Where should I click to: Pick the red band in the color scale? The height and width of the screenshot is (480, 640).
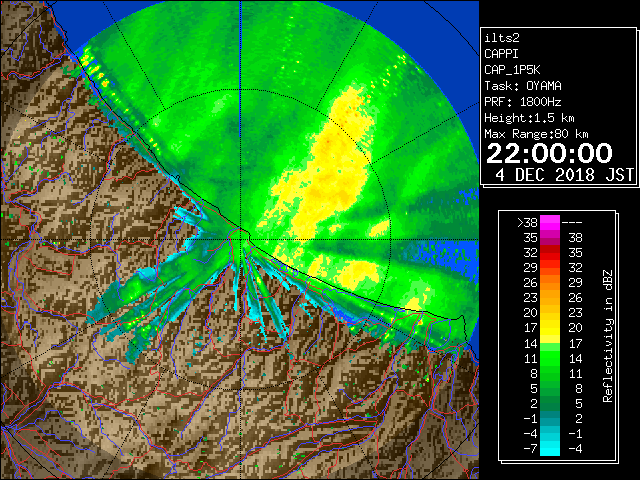tap(550, 253)
